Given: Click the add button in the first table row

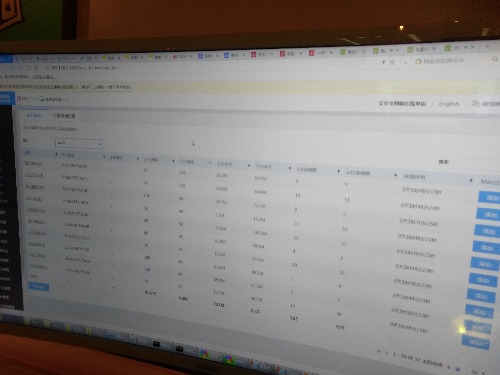Looking at the screenshot, I should [489, 197].
